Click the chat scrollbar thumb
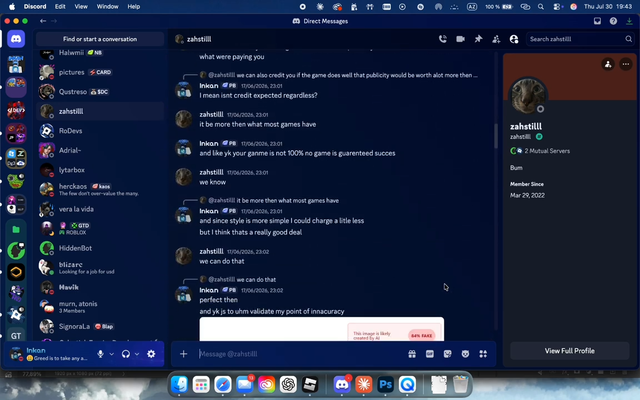 coord(496,136)
